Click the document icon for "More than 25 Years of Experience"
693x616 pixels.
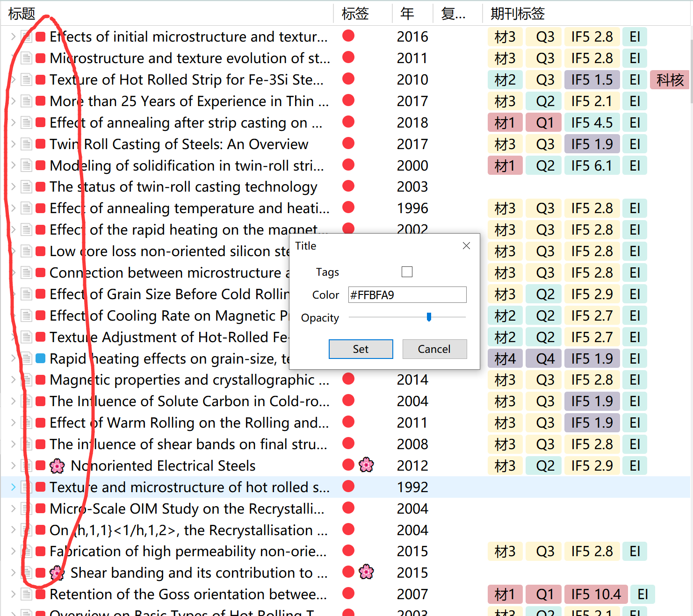(x=27, y=101)
